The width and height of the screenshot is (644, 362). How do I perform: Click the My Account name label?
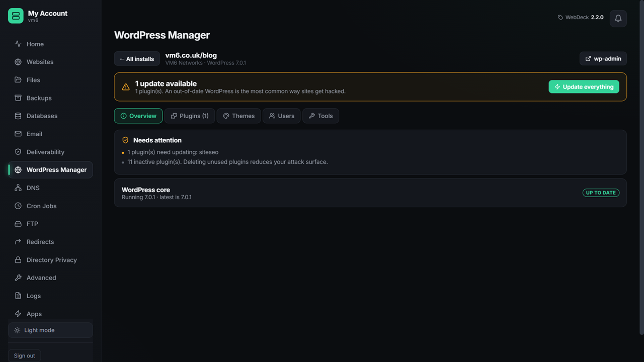(48, 14)
